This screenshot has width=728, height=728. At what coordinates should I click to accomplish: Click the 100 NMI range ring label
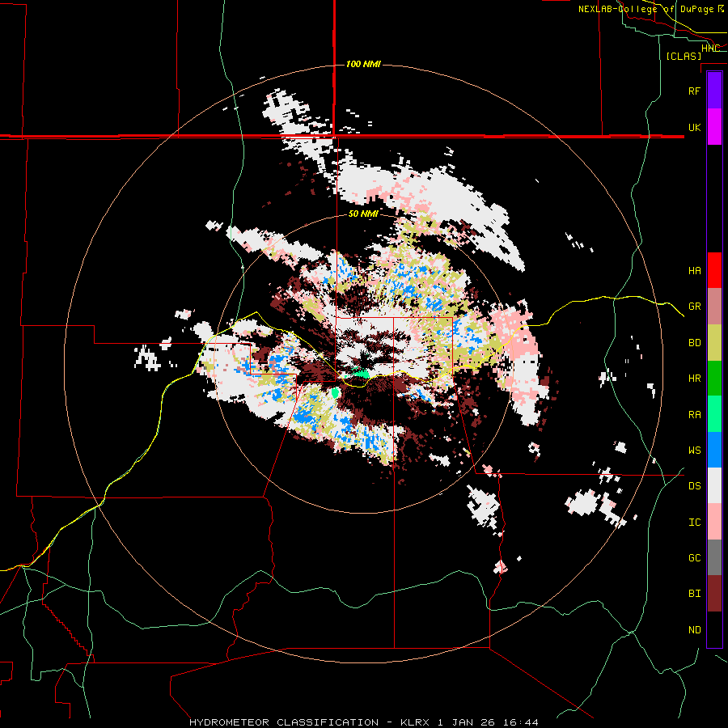click(x=363, y=64)
